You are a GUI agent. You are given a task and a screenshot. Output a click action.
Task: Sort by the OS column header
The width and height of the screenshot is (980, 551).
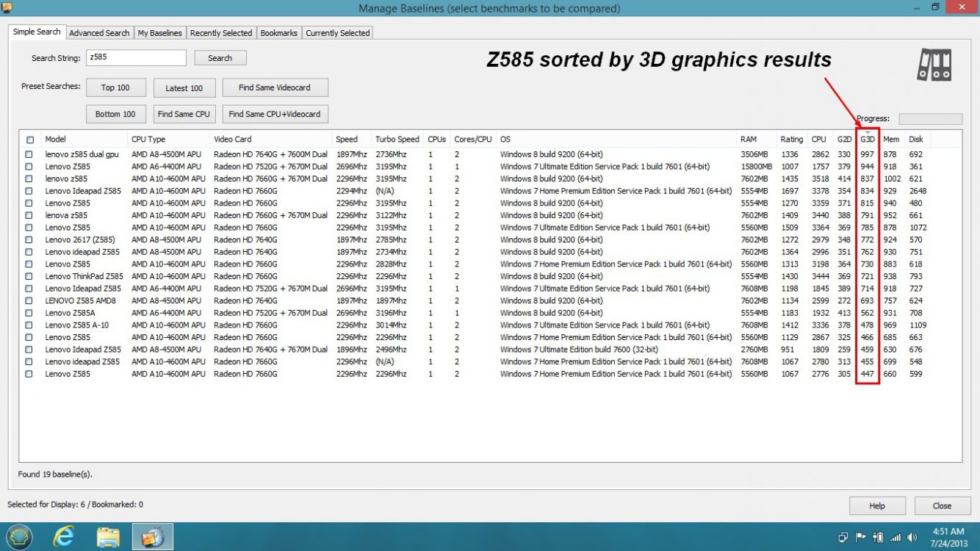click(x=616, y=140)
